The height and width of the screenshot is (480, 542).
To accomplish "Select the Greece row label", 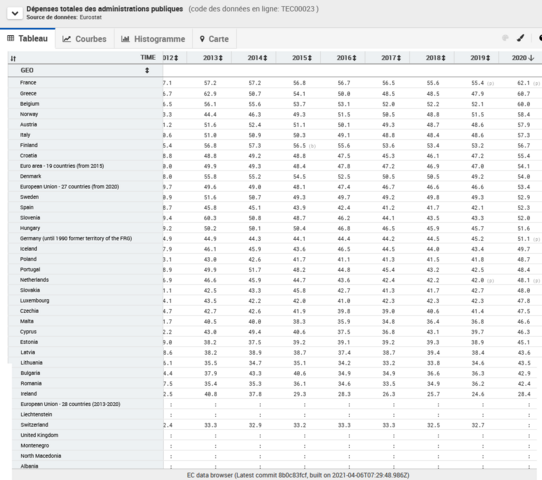I will pyautogui.click(x=28, y=93).
